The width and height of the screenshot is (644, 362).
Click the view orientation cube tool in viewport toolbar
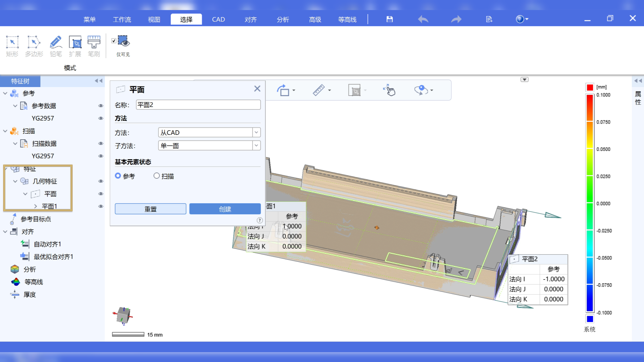[x=283, y=90]
